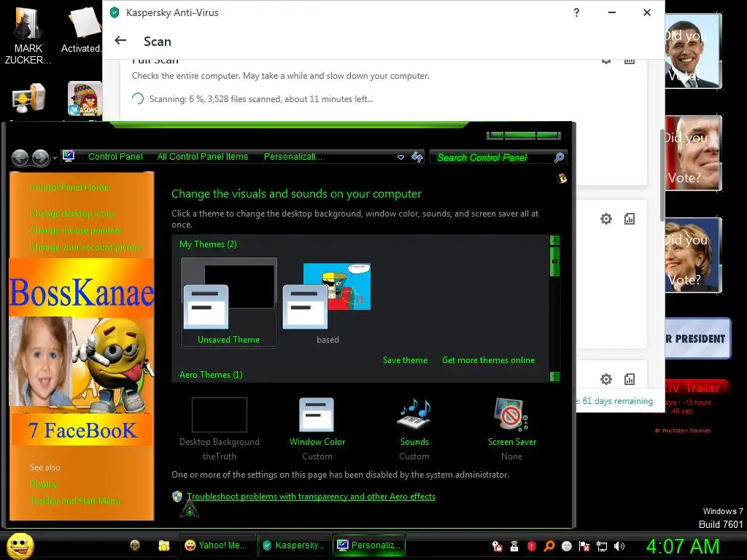Click the 'R PRESIDENT' gadget button
This screenshot has width=747, height=560.
click(698, 338)
